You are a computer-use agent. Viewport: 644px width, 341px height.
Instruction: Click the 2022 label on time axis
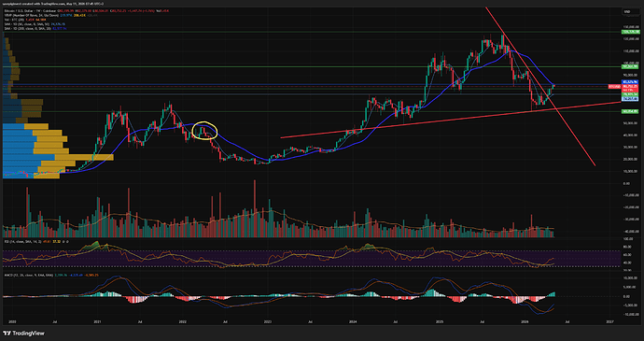183,321
